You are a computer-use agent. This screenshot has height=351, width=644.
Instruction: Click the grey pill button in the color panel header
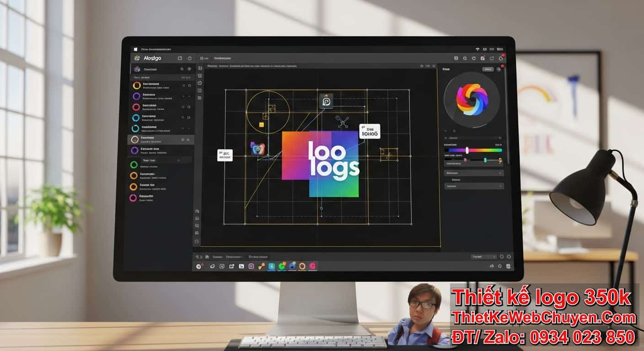click(x=488, y=69)
